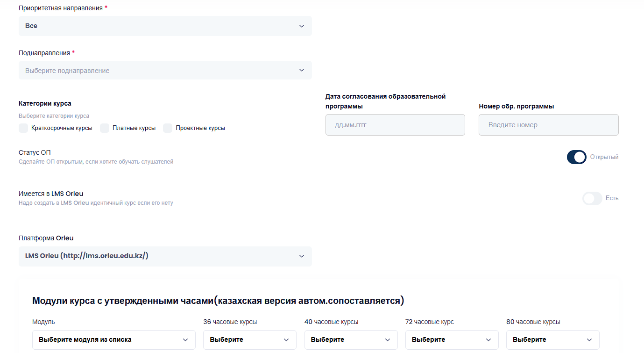Click chevron arrow in Поднаправления field

point(302,71)
